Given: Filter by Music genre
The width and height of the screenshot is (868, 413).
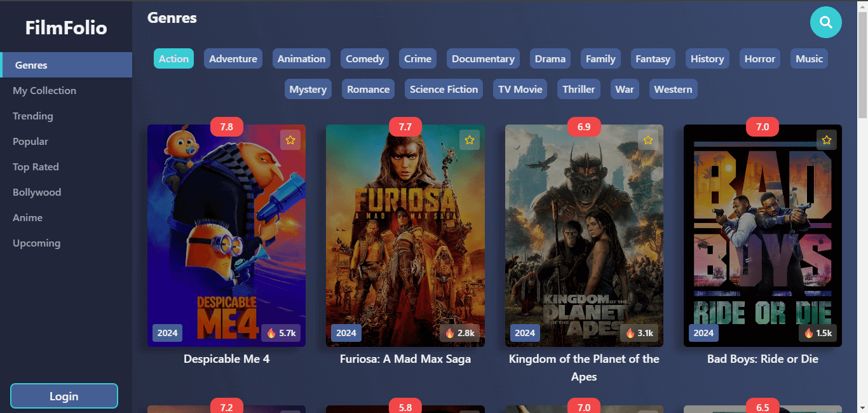Looking at the screenshot, I should [809, 58].
